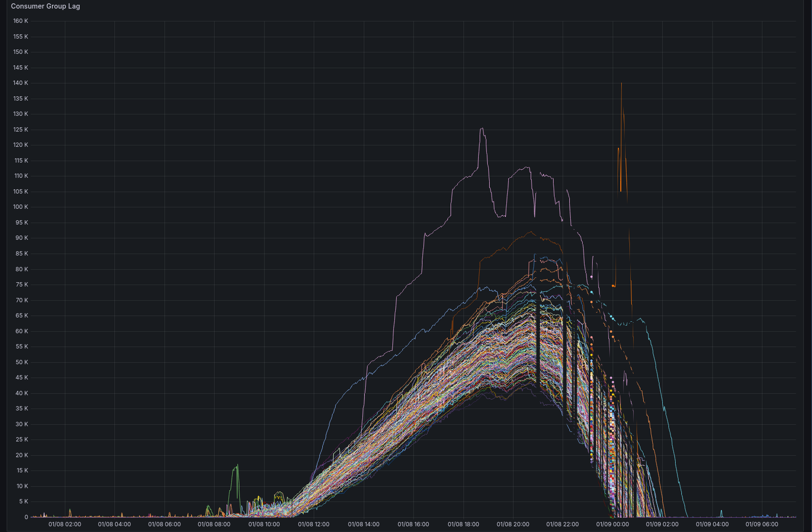812x532 pixels.
Task: Click the 160 K y-axis label
Action: tap(21, 21)
